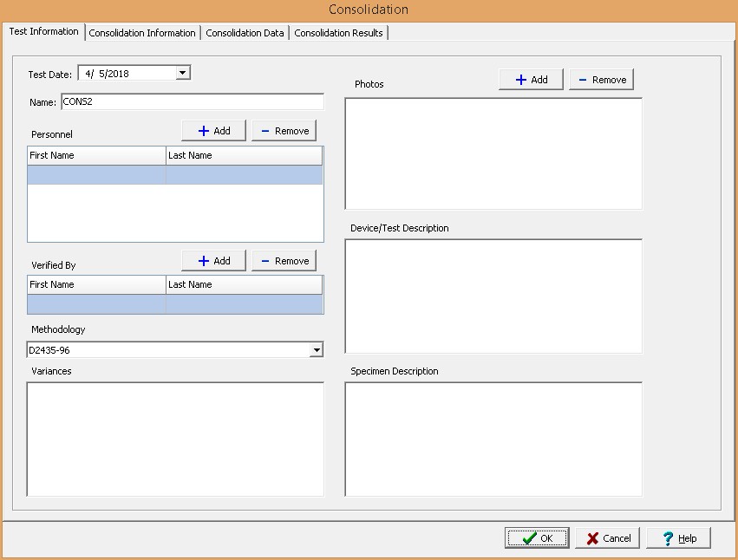Viewport: 738px width, 560px height.
Task: Open the Consolidation Data tab
Action: pyautogui.click(x=245, y=33)
